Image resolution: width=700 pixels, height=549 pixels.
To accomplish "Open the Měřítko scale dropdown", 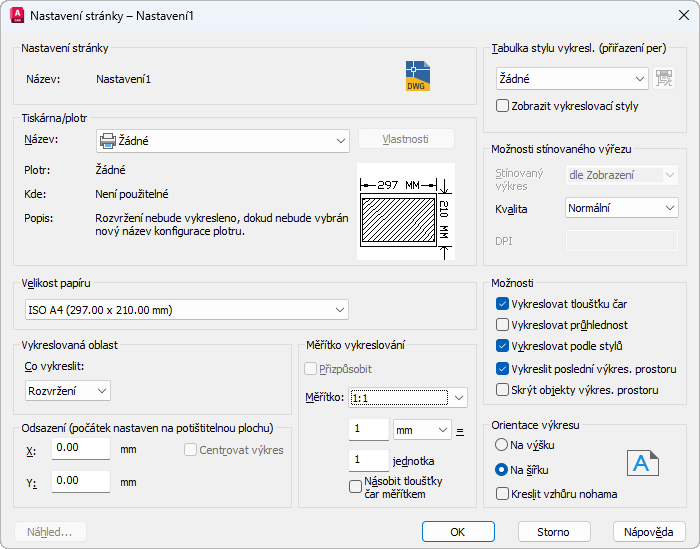I will (408, 398).
